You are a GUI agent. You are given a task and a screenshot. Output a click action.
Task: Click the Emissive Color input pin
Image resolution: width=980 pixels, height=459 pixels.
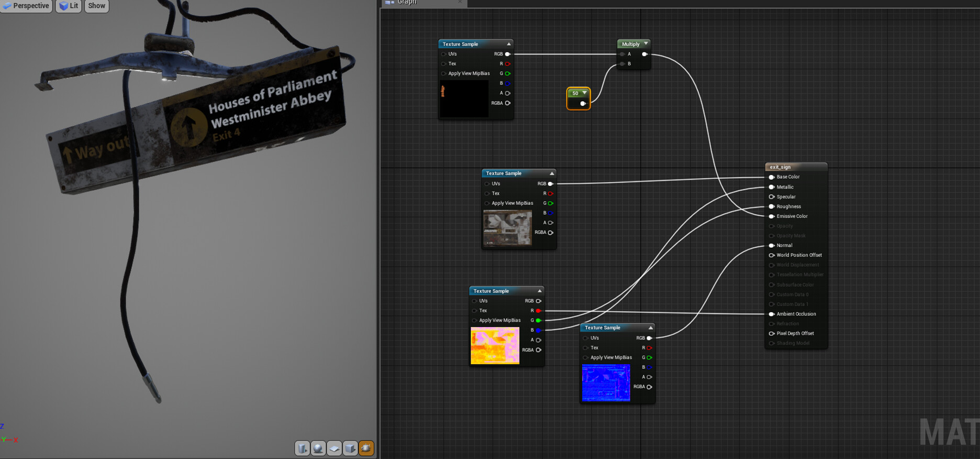point(772,216)
